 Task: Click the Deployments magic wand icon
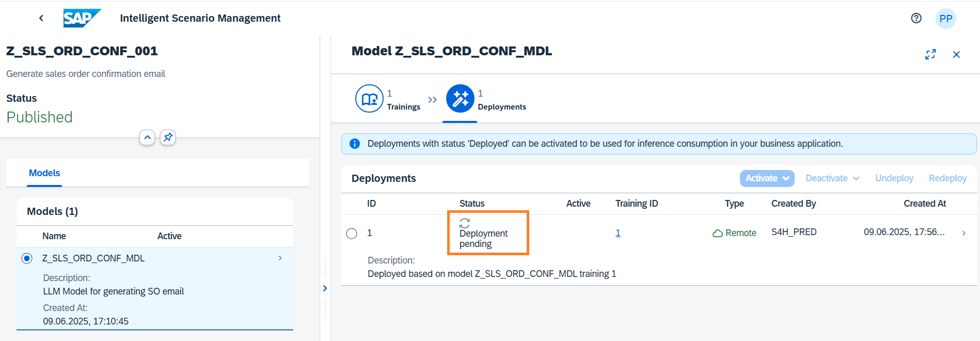[460, 99]
